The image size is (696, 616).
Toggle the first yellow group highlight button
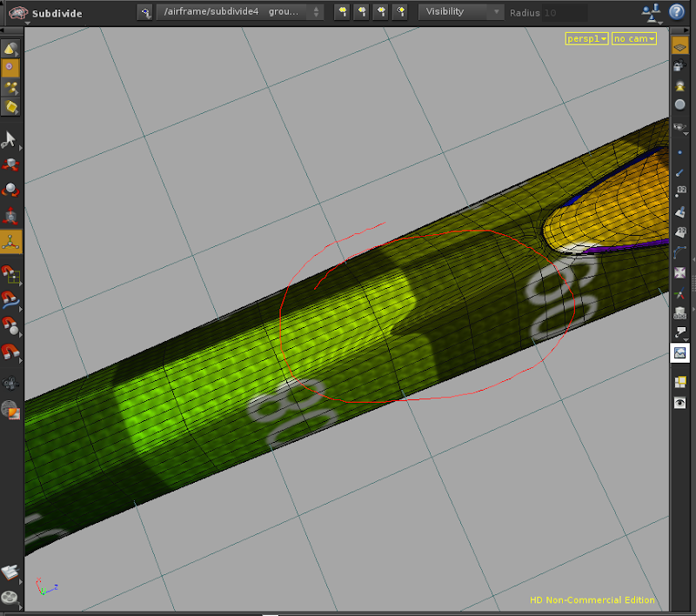341,12
